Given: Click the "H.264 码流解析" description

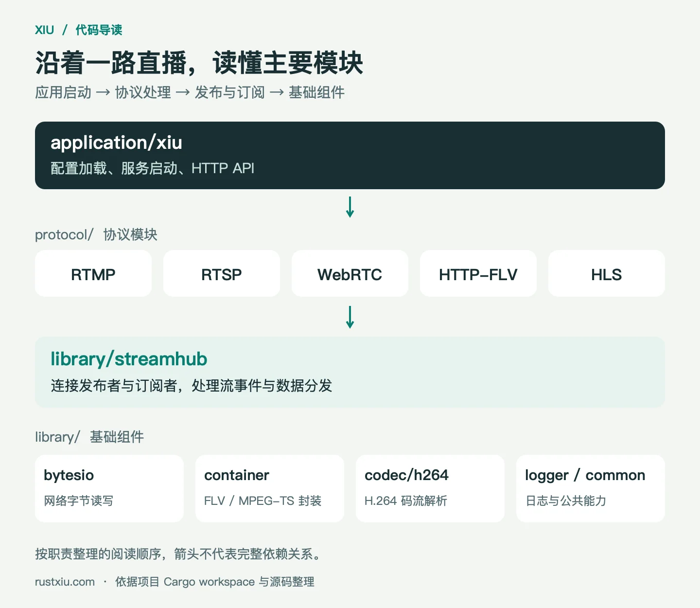Looking at the screenshot, I should (405, 501).
